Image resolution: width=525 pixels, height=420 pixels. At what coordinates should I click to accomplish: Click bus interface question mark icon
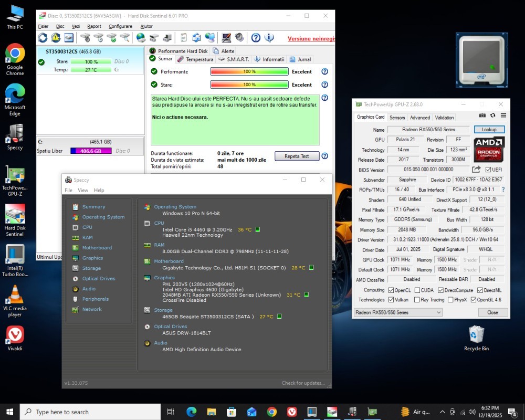[x=503, y=190]
